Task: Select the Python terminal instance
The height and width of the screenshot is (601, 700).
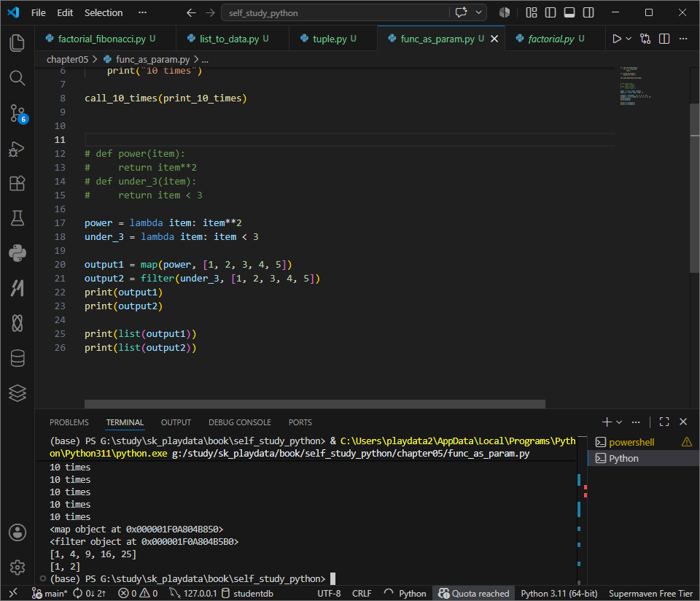Action: (643, 458)
